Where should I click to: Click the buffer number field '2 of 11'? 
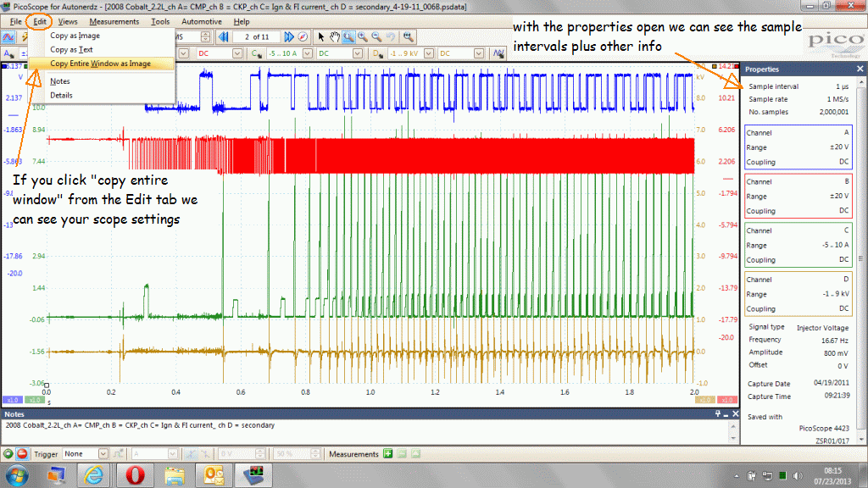tap(257, 37)
